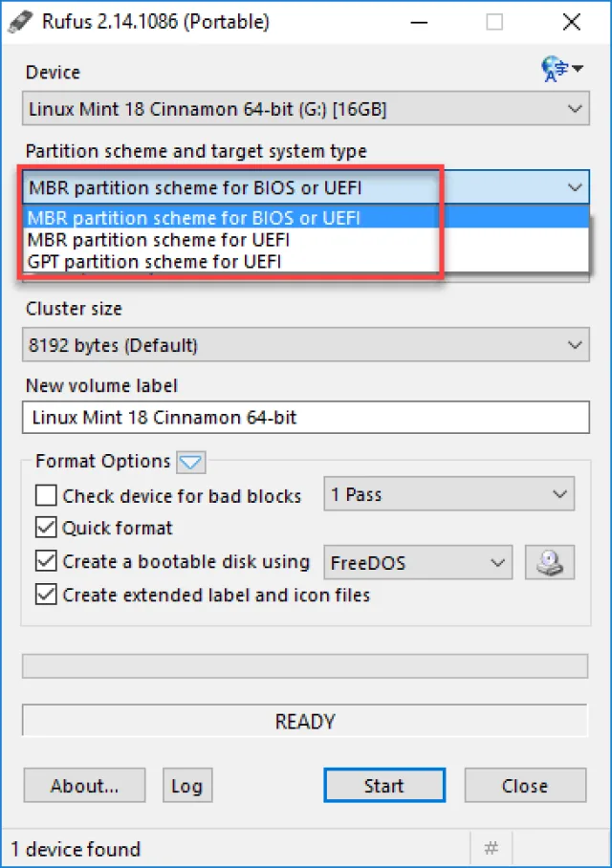The image size is (612, 868).
Task: Expand the Cluster size dropdown
Action: pos(306,345)
